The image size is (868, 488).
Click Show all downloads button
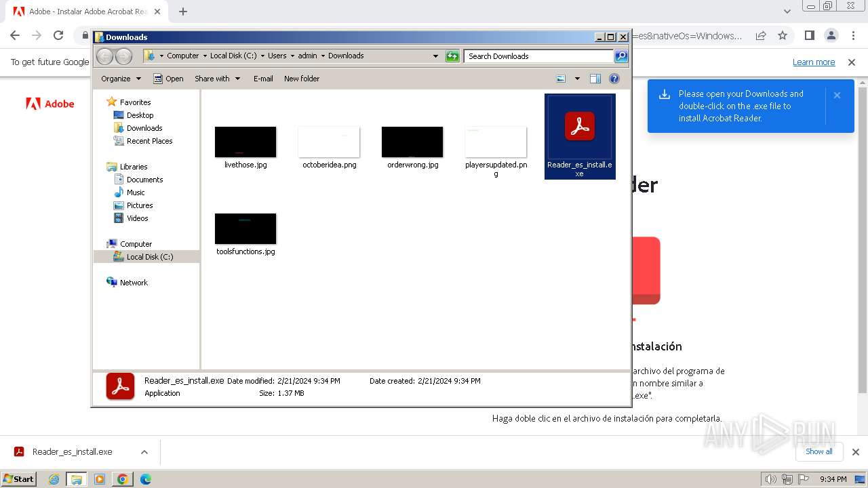[818, 451]
